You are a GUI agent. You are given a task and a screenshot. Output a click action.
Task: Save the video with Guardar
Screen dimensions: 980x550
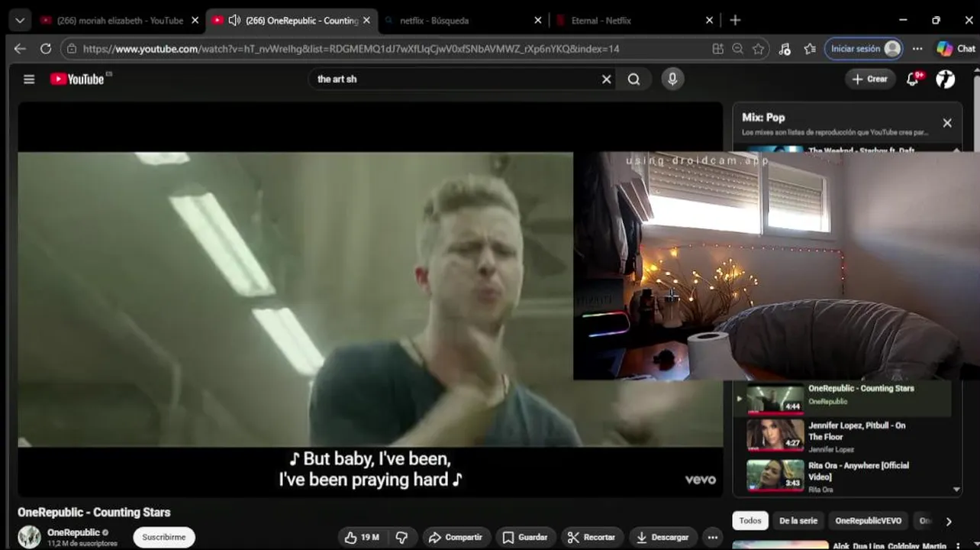525,537
